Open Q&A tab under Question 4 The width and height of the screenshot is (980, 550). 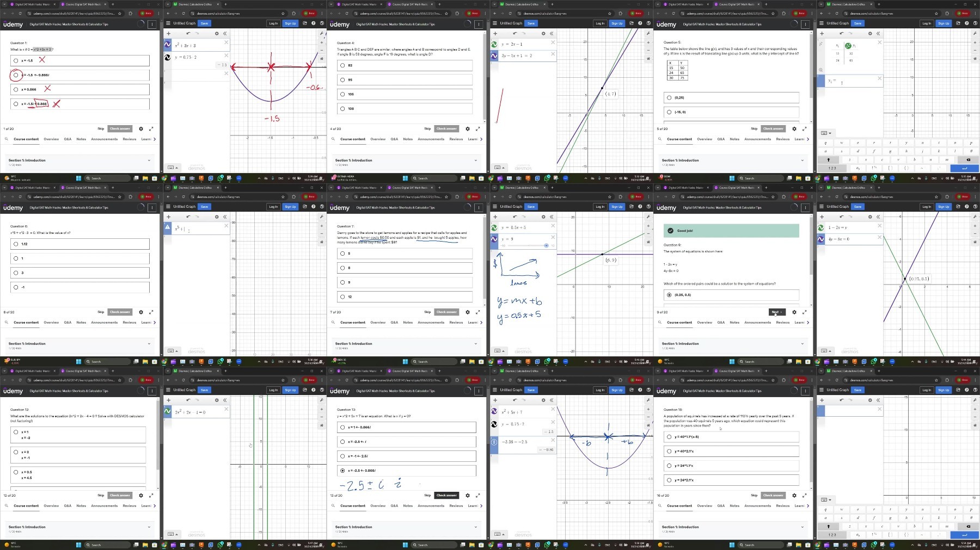click(394, 139)
